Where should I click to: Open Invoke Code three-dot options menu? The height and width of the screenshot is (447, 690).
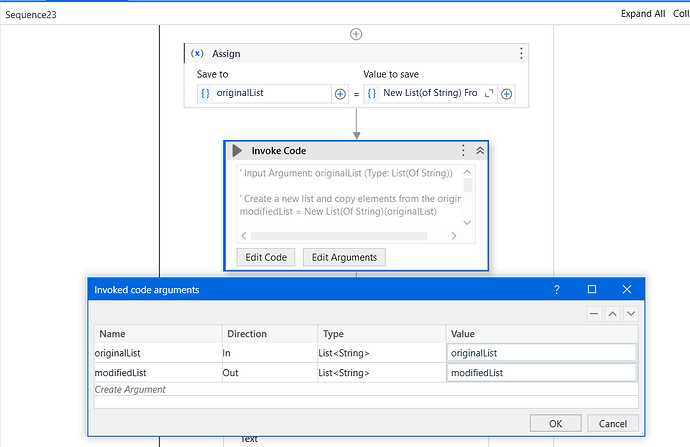(x=463, y=150)
